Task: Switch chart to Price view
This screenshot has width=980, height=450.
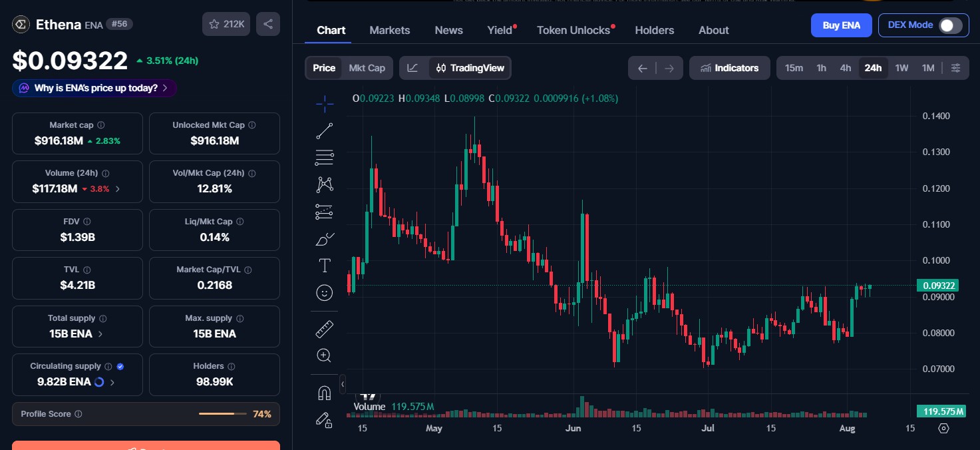Action: coord(324,68)
